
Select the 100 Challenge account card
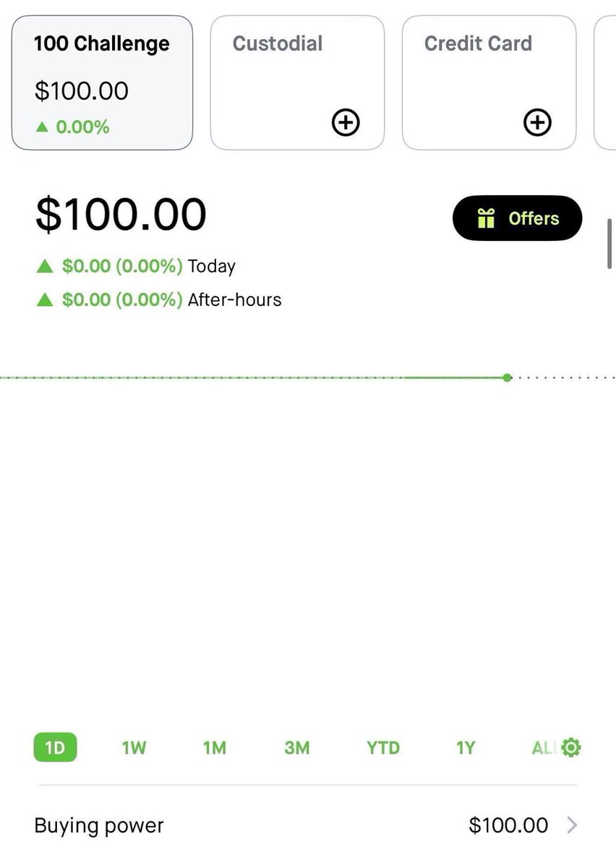[102, 83]
